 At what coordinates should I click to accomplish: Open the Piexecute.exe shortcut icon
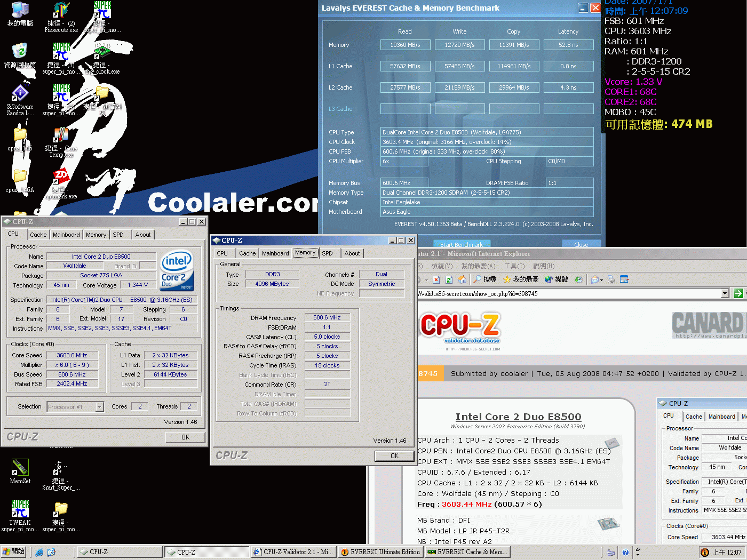(x=61, y=16)
